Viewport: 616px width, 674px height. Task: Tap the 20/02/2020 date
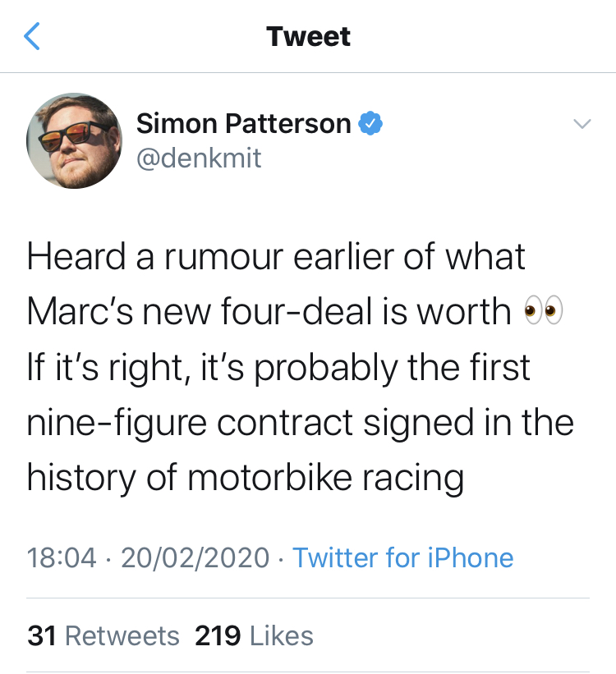pyautogui.click(x=195, y=557)
